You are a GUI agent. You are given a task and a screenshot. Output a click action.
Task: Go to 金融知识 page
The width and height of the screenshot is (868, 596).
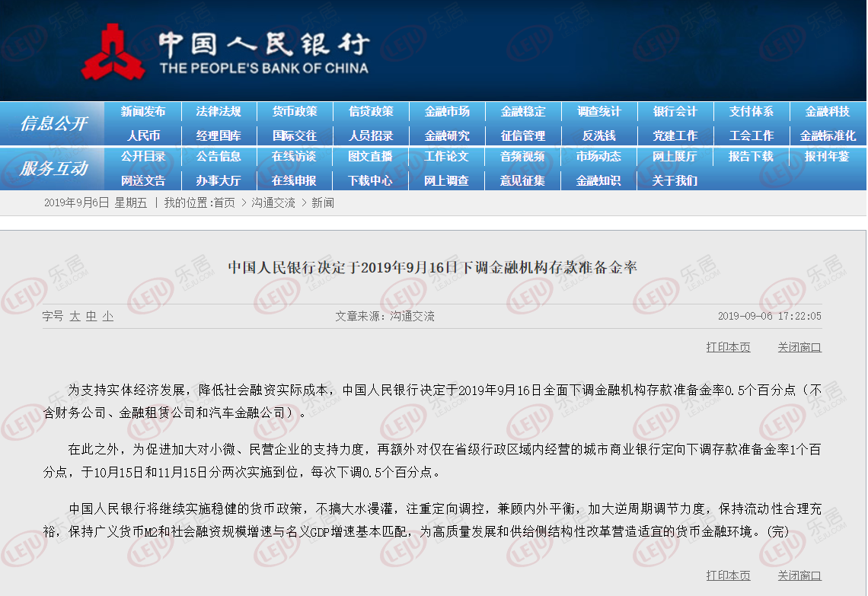[598, 180]
